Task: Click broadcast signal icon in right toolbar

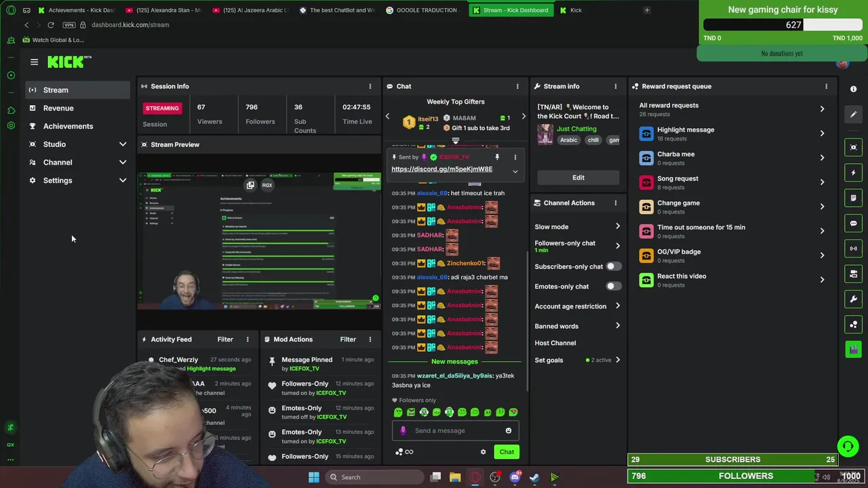Action: 853,248
